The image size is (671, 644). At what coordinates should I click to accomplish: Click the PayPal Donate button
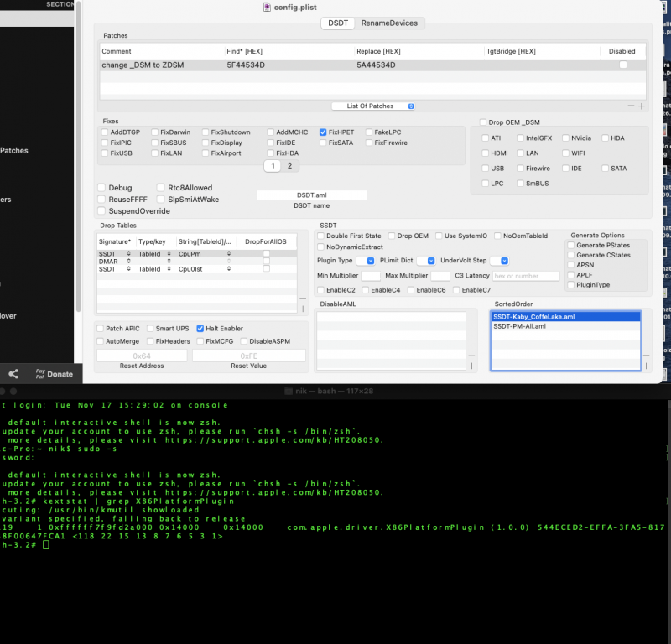(x=54, y=374)
